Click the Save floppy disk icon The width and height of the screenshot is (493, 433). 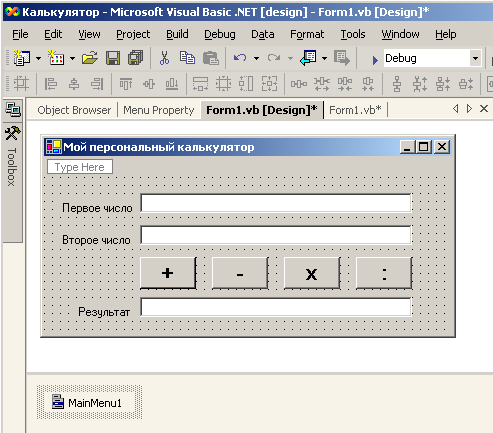tap(113, 58)
